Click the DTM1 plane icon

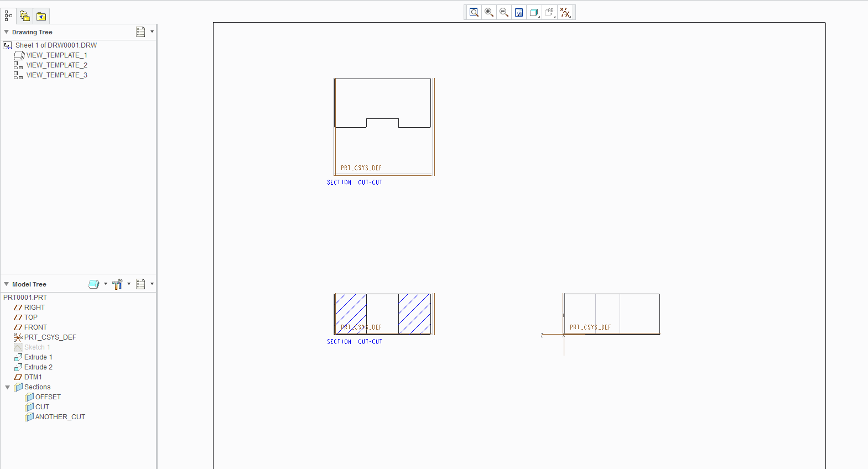tap(18, 377)
